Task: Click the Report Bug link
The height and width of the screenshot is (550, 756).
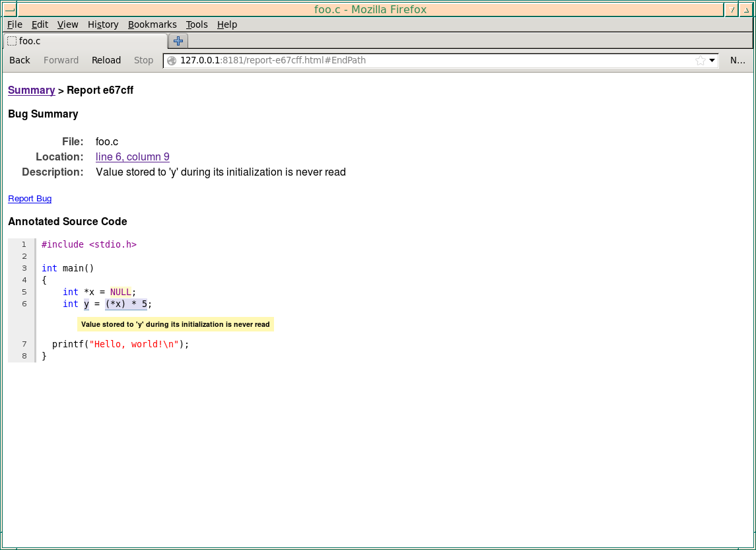Action: (30, 199)
